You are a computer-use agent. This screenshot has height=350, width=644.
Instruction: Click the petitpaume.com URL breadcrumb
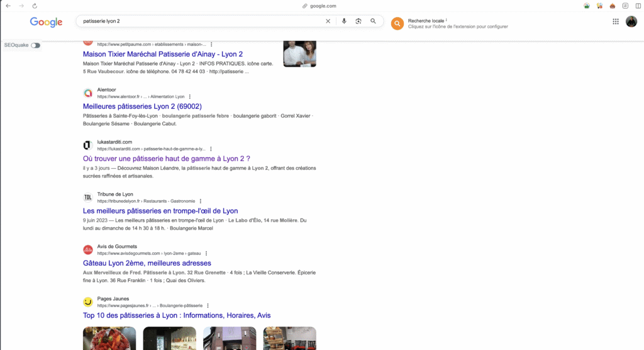coord(152,45)
